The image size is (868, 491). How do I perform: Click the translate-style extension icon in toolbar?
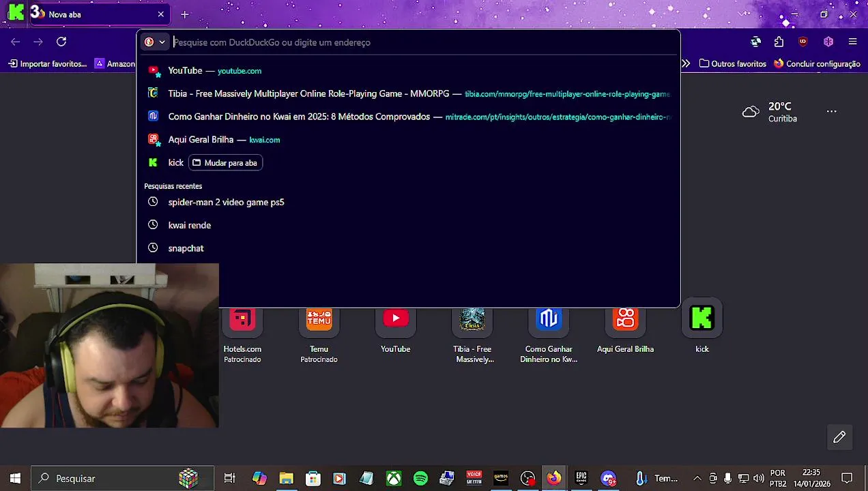click(755, 42)
